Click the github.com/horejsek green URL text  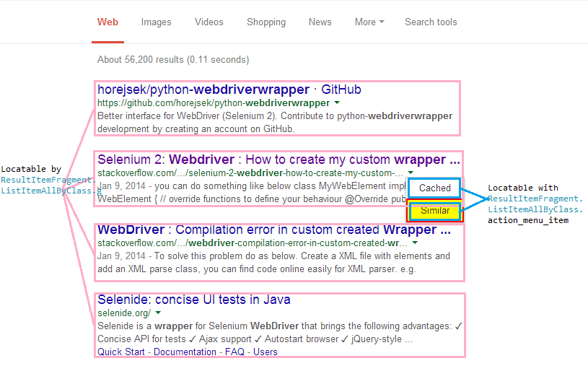click(214, 103)
